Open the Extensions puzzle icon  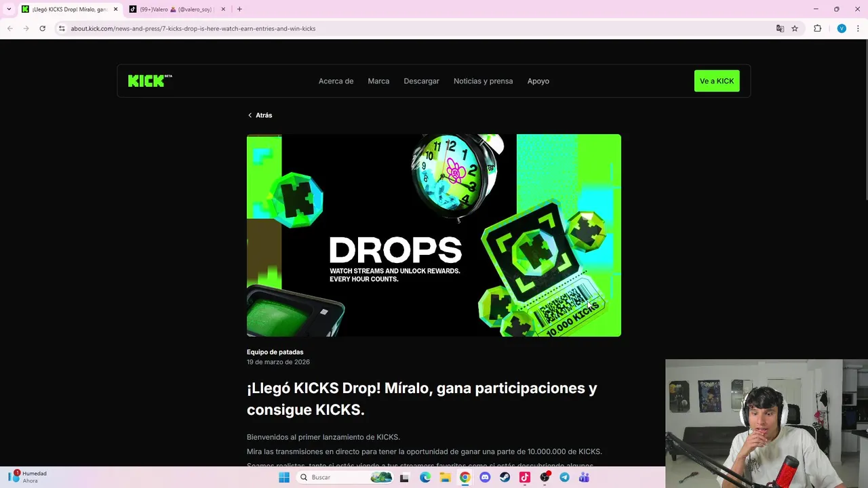pos(817,28)
